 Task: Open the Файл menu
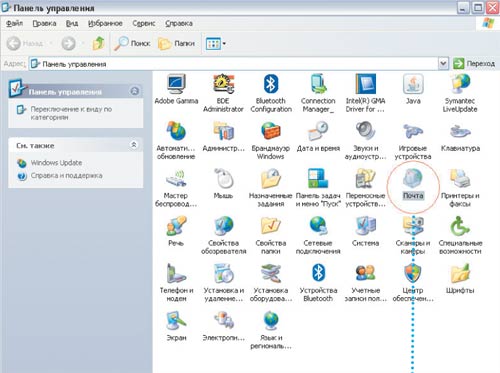coord(14,23)
